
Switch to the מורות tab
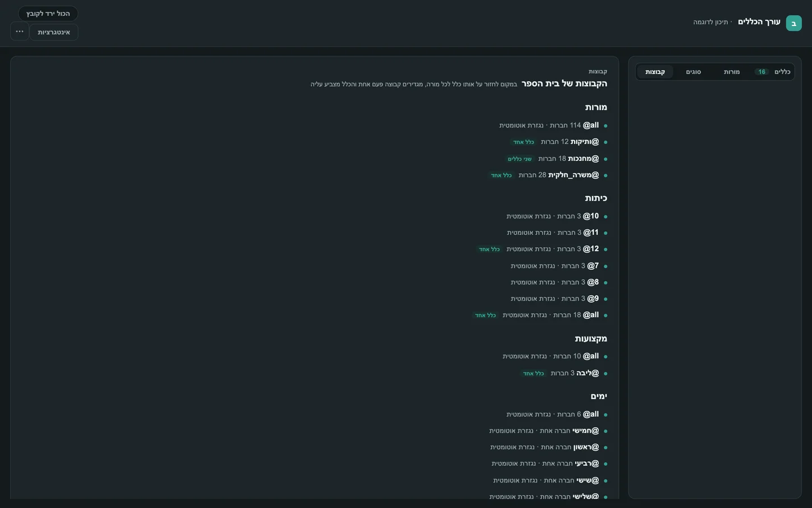(731, 72)
